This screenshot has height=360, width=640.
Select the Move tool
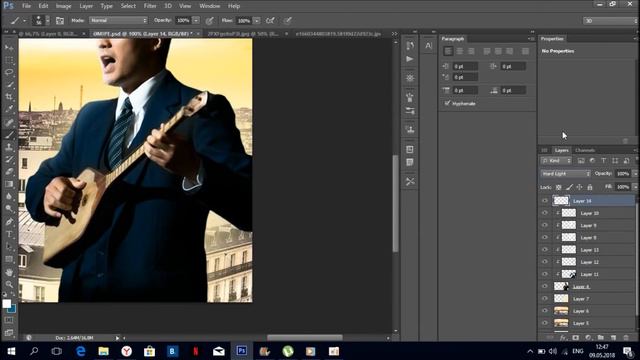point(9,48)
